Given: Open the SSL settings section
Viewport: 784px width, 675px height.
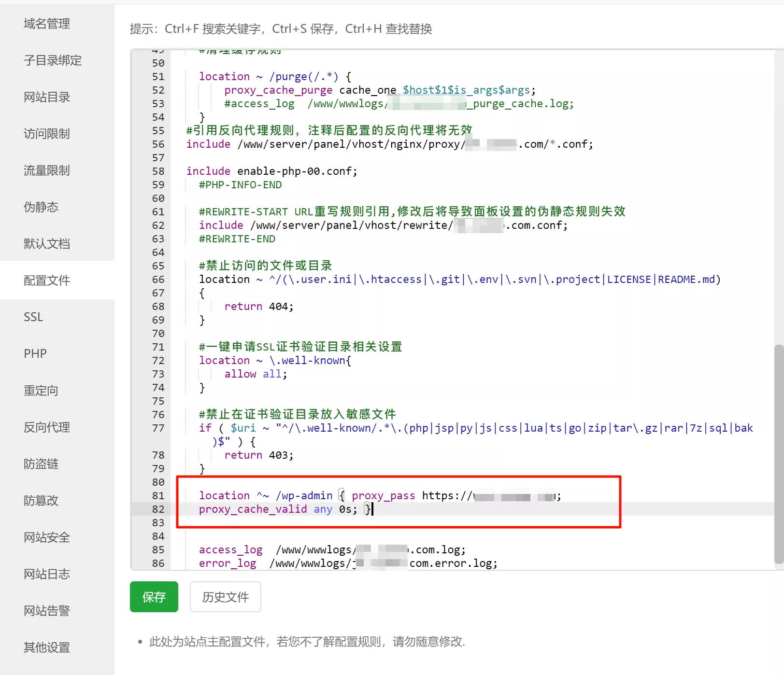Looking at the screenshot, I should click(x=32, y=317).
